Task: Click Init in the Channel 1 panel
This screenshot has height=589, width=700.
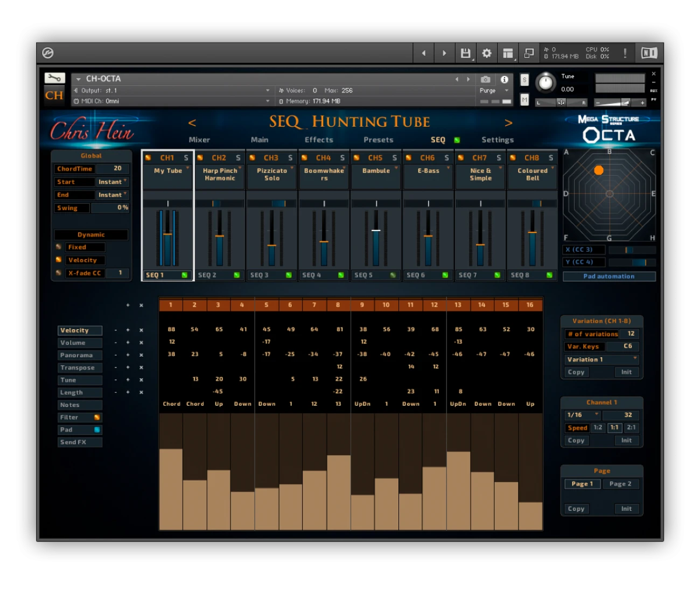Action: (626, 440)
